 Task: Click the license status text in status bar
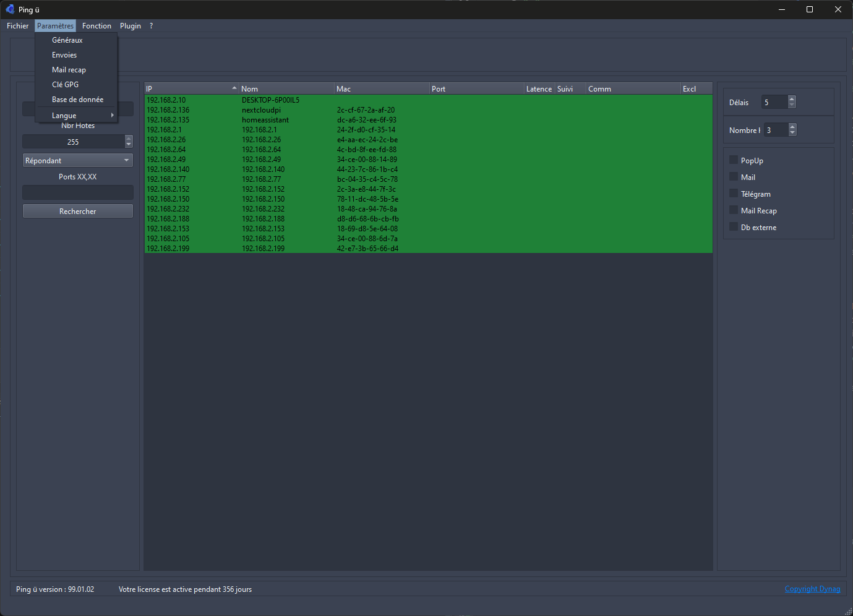click(185, 589)
